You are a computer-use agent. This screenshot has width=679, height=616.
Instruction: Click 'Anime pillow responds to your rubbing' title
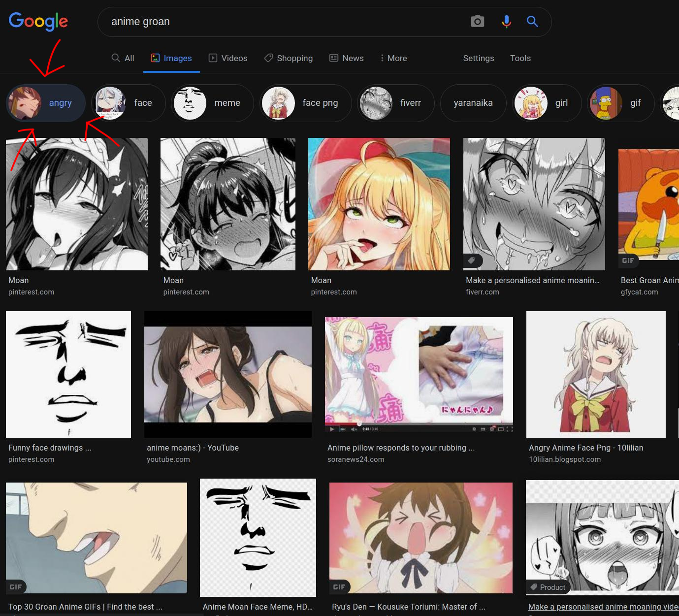401,448
